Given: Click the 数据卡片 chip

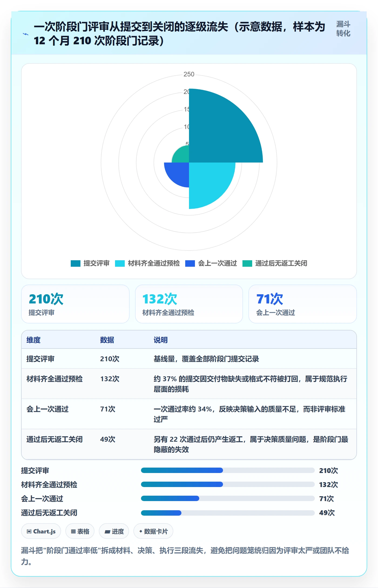Looking at the screenshot, I should (x=153, y=531).
